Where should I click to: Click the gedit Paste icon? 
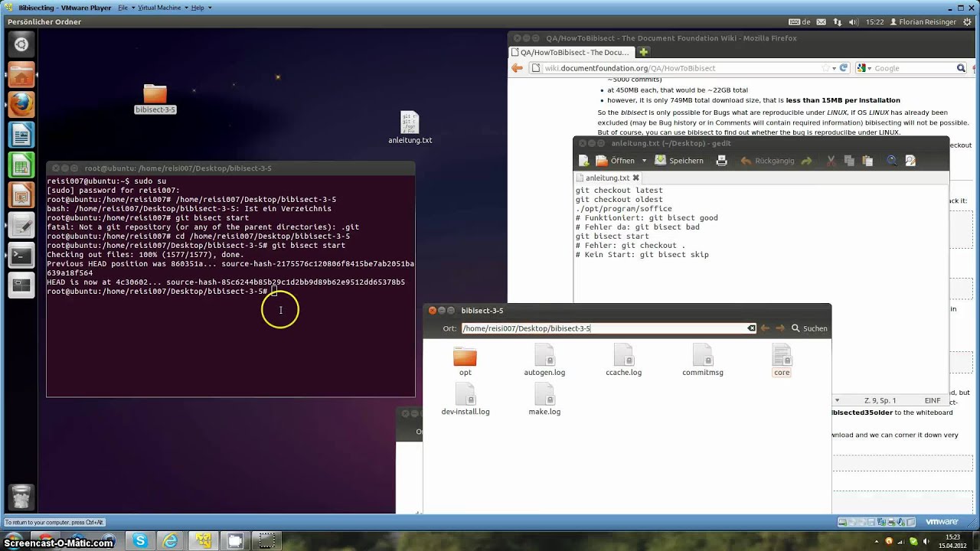pyautogui.click(x=867, y=161)
